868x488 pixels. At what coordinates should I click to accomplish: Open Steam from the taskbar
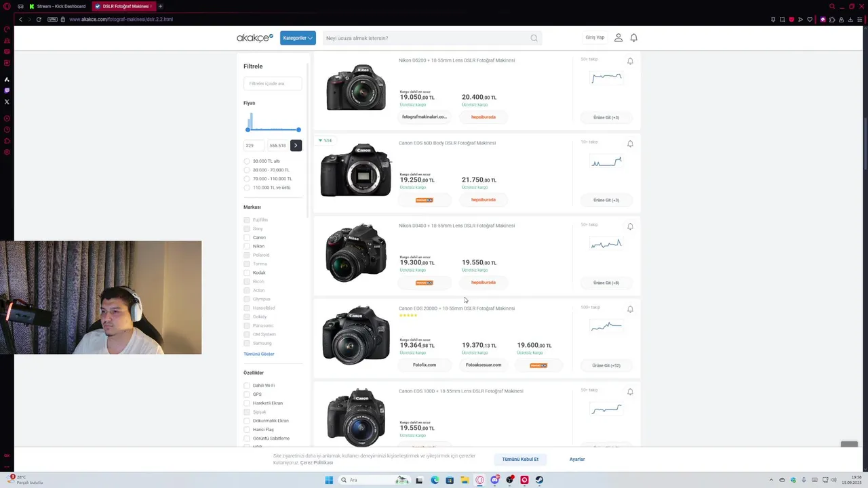tap(540, 480)
